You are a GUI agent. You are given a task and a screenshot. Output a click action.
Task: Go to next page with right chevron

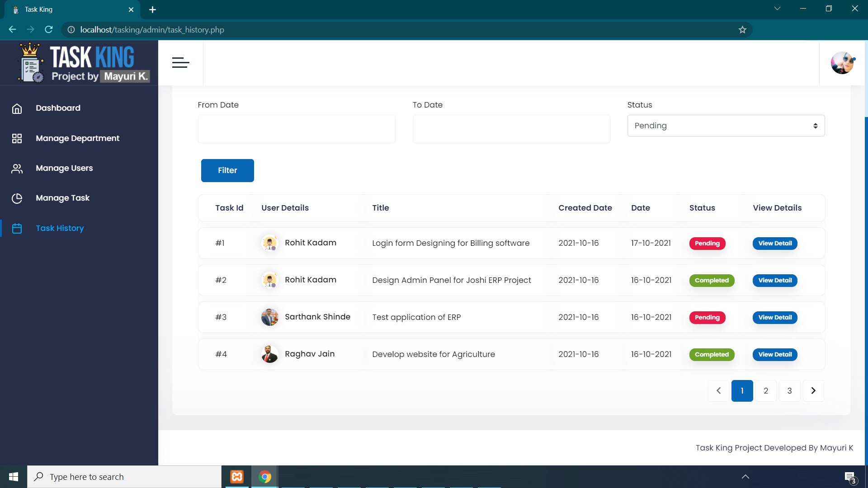(813, 391)
